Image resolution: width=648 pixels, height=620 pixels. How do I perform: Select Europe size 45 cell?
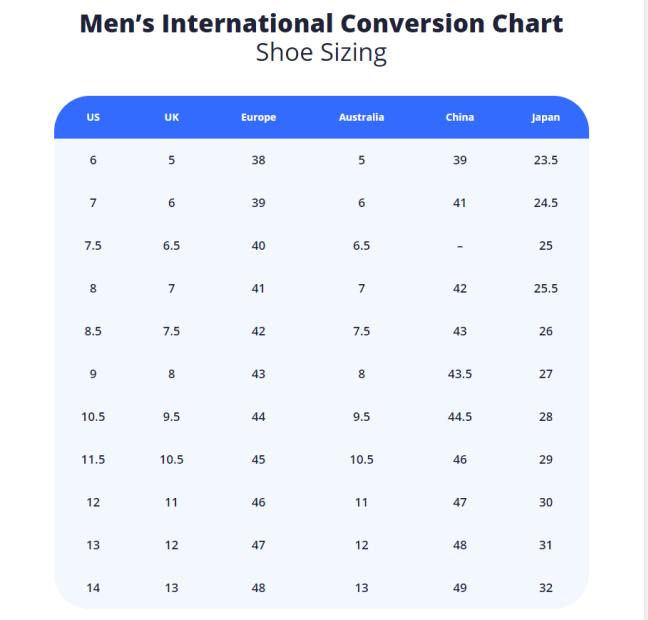pos(258,460)
